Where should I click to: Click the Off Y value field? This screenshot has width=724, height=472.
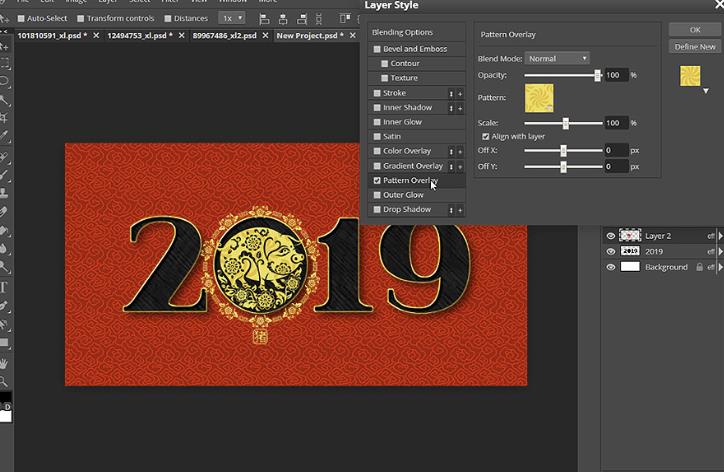click(616, 167)
